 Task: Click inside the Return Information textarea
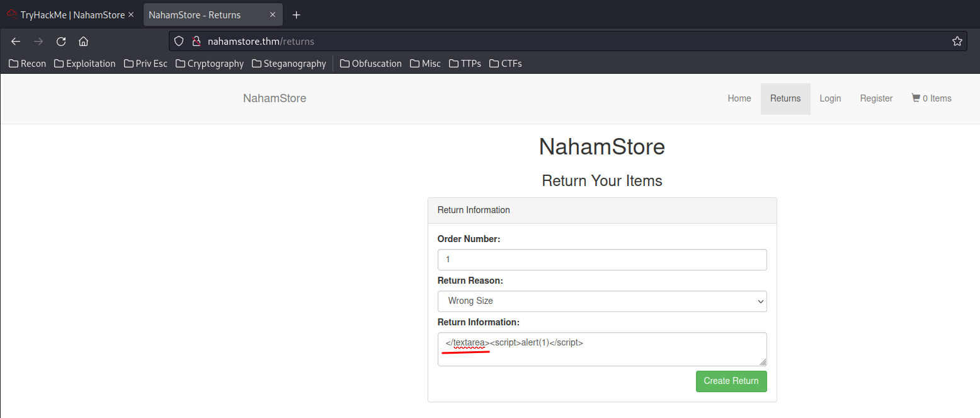pos(602,349)
